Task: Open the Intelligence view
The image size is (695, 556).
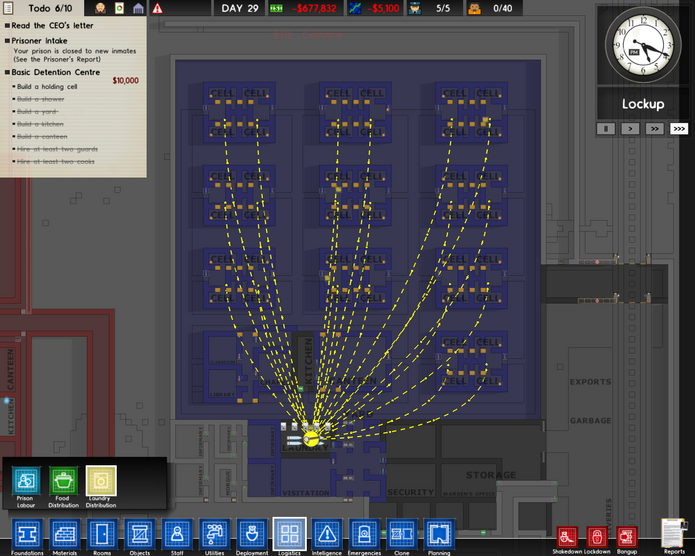Action: point(327,534)
